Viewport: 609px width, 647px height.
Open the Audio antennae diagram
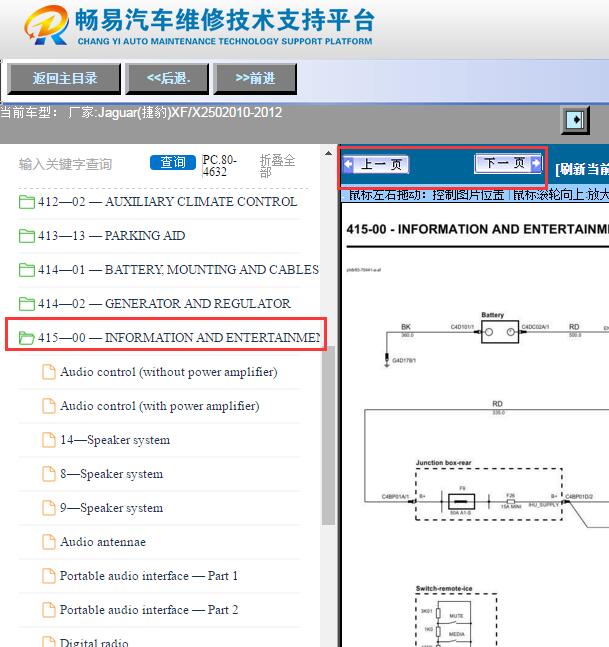[103, 542]
